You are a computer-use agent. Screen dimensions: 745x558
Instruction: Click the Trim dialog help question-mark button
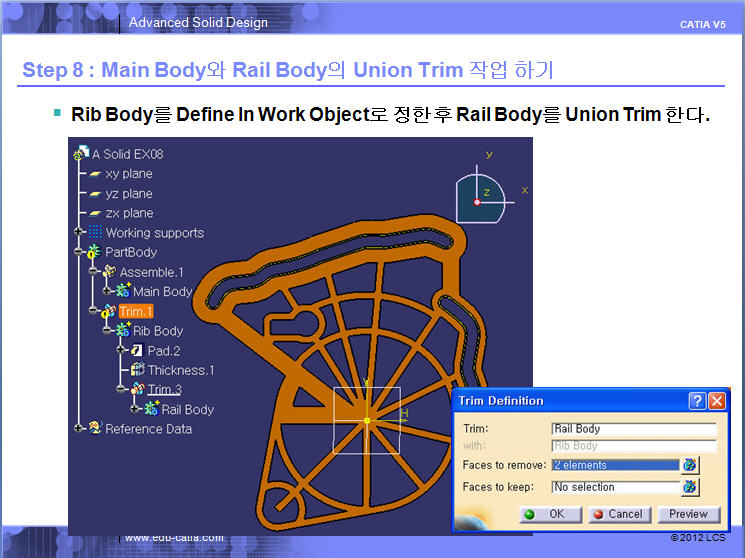(697, 401)
